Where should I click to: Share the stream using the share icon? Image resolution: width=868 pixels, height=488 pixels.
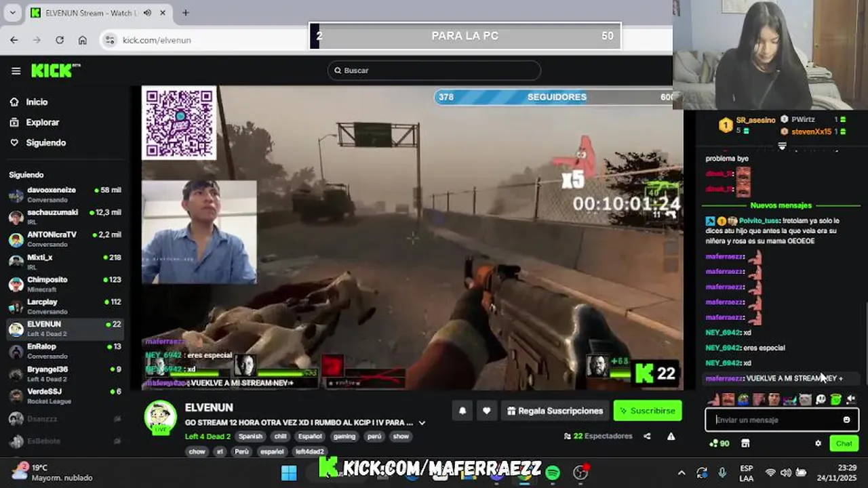(647, 436)
